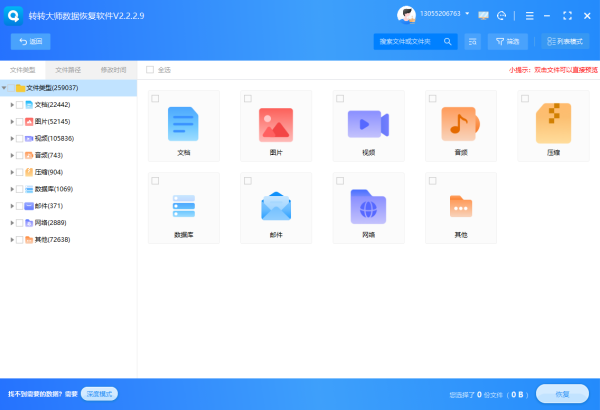
Task: Check the box on the 其他 tile
Action: [x=432, y=180]
